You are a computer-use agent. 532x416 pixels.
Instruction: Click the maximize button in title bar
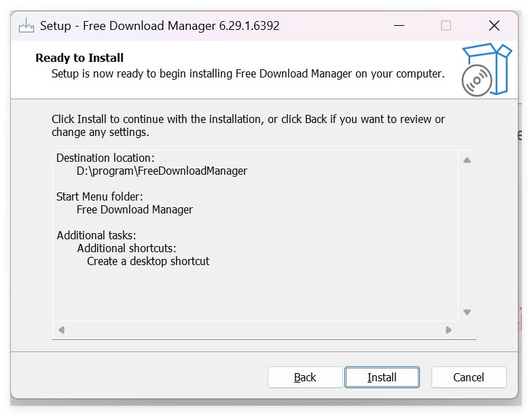(x=446, y=26)
